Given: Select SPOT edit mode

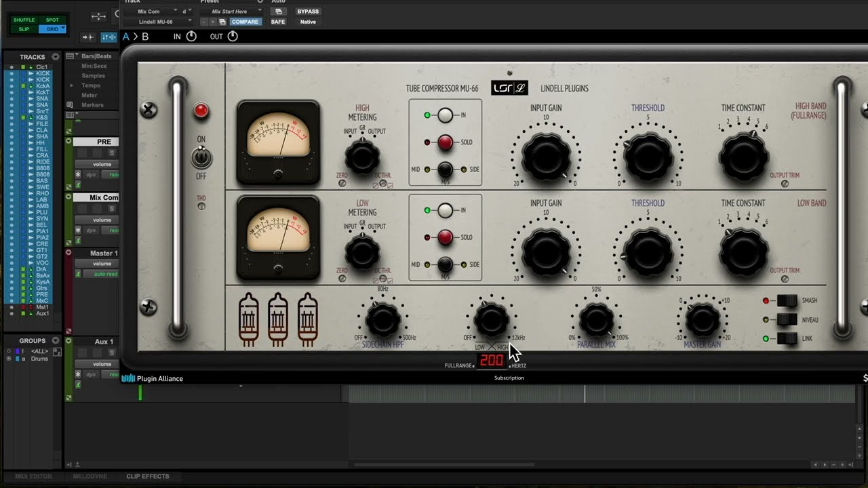Looking at the screenshot, I should tap(52, 20).
